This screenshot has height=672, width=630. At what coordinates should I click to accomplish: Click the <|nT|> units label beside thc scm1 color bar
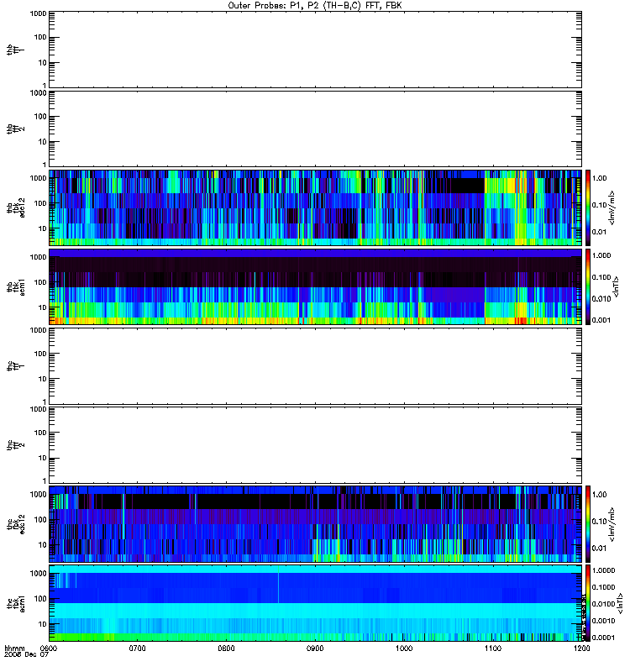click(620, 604)
